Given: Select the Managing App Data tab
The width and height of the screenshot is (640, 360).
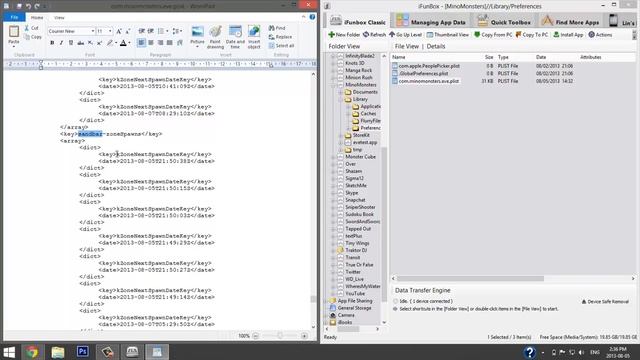Looking at the screenshot, I should [x=431, y=21].
